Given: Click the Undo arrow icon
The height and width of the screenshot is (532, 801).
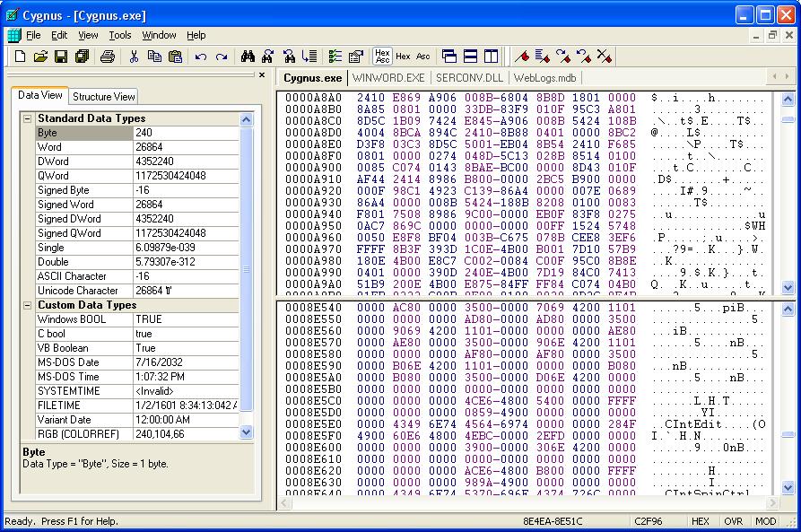Looking at the screenshot, I should 200,56.
